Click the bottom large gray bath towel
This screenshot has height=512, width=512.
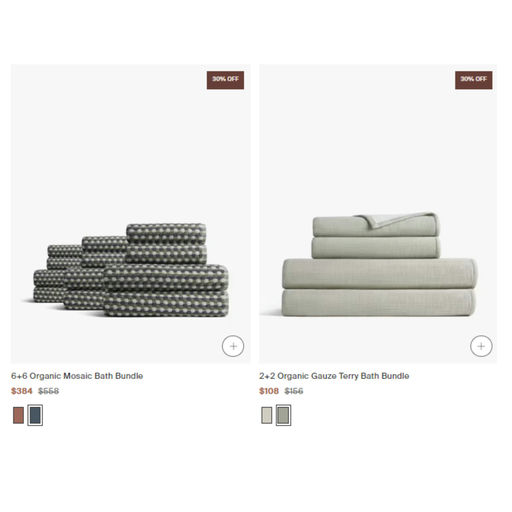coord(378,303)
